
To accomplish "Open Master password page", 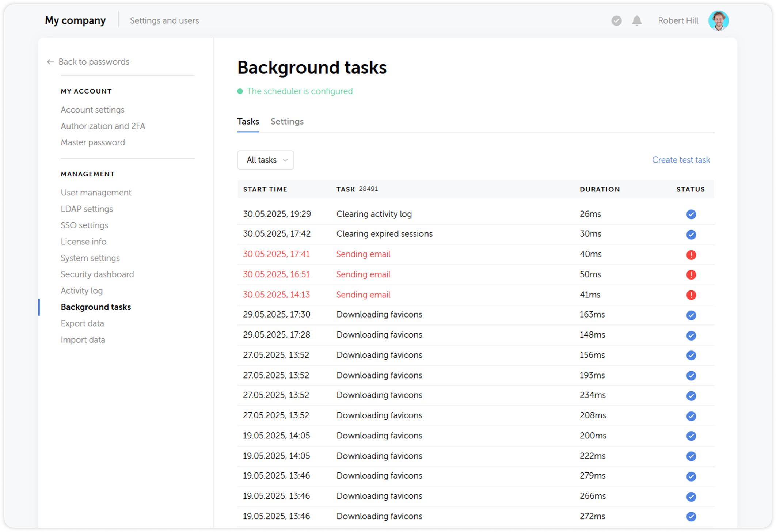I will point(93,142).
